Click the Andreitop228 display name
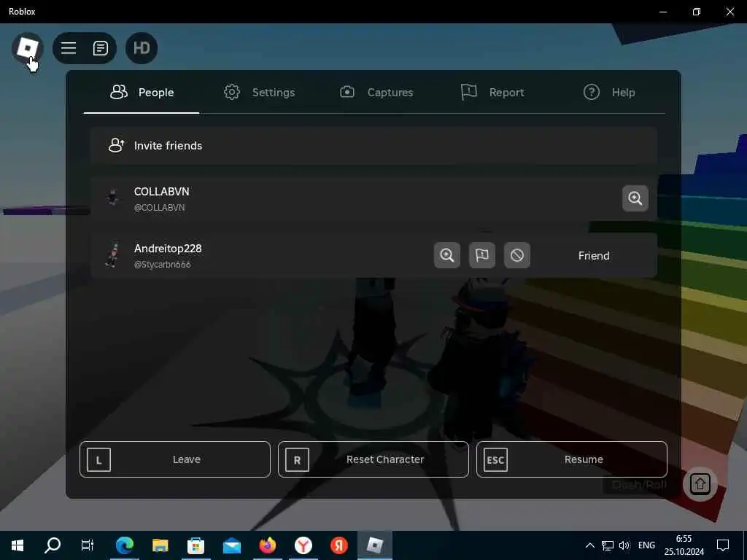The height and width of the screenshot is (560, 747). (x=168, y=249)
